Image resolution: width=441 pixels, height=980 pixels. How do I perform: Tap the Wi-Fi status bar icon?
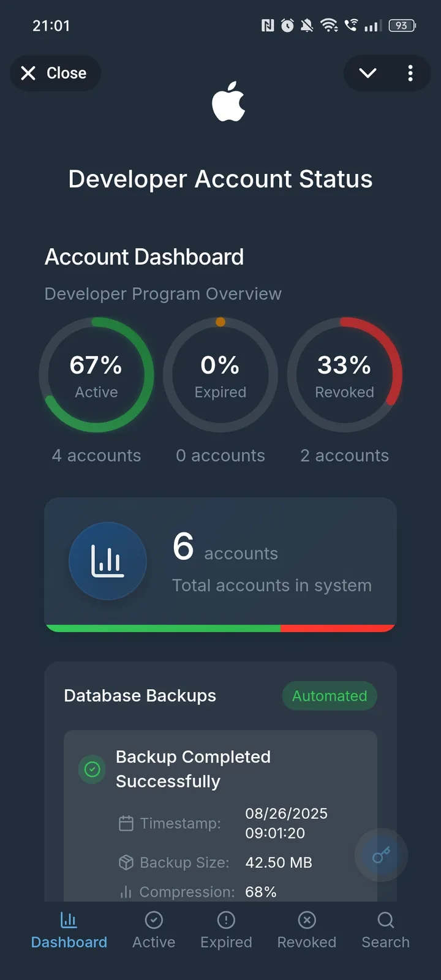(x=329, y=25)
